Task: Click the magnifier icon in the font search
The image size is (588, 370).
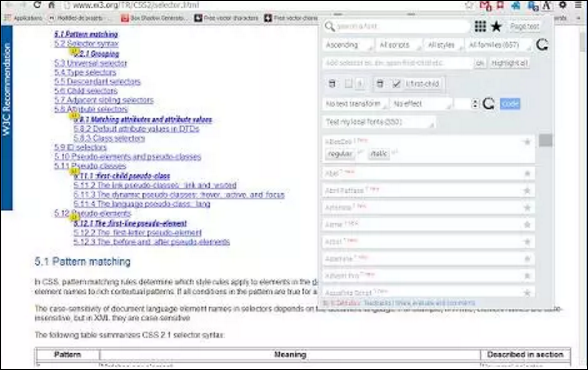Action: click(330, 26)
